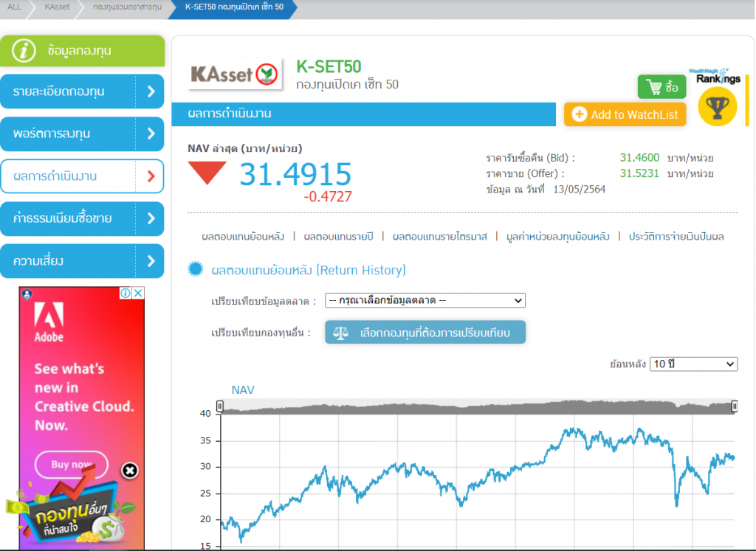The width and height of the screenshot is (756, 551).
Task: Open รายละเอียดกองทุน menu item
Action: 82,91
